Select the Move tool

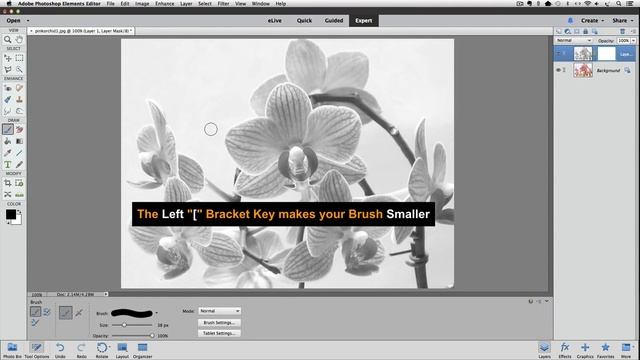(7, 58)
